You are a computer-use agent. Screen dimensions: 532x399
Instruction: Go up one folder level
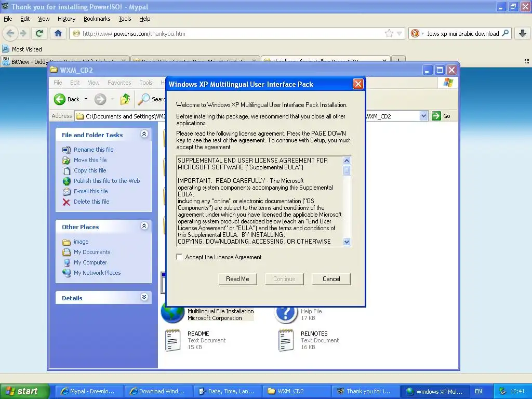tap(125, 99)
